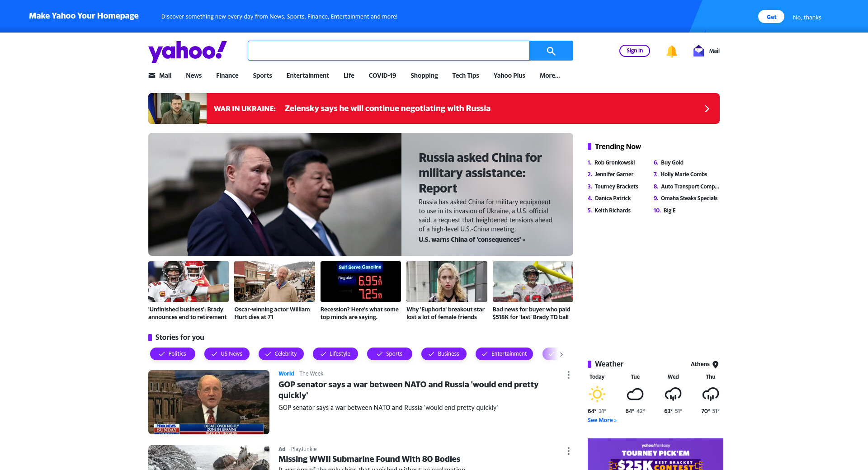Open the War in Ukraine banner arrow

(x=707, y=108)
